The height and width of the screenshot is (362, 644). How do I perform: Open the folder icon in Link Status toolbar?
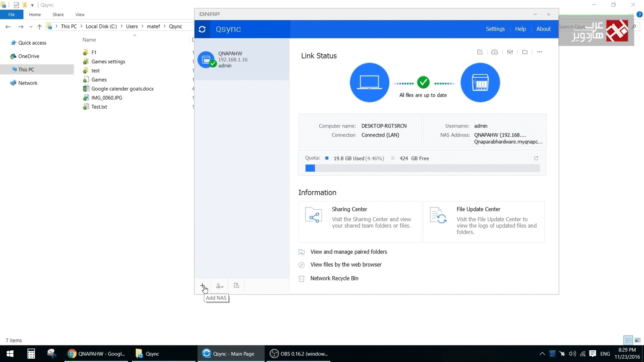click(x=525, y=52)
